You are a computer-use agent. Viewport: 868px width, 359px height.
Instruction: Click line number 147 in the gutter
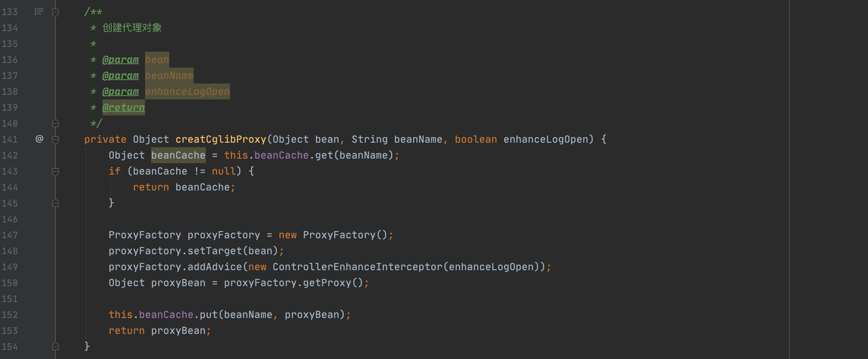pyautogui.click(x=9, y=235)
